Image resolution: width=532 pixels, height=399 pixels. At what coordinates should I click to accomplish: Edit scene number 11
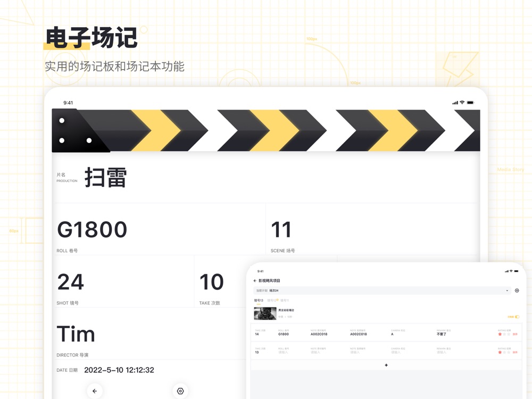coord(281,229)
